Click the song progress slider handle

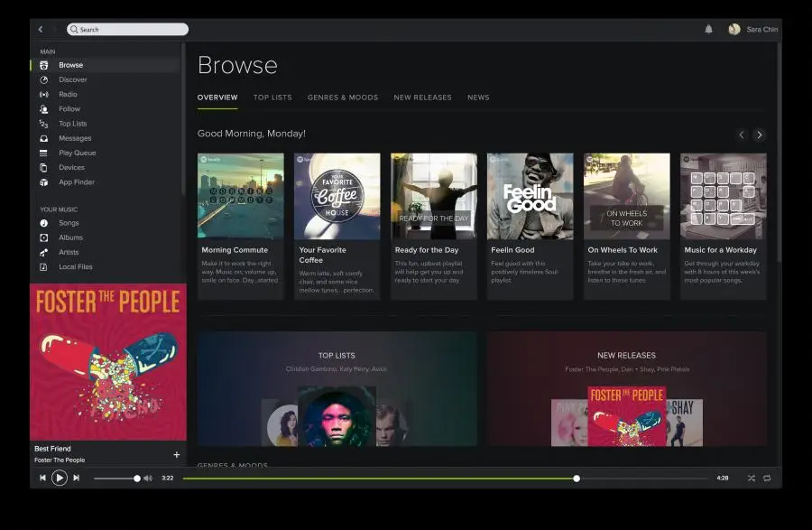577,479
